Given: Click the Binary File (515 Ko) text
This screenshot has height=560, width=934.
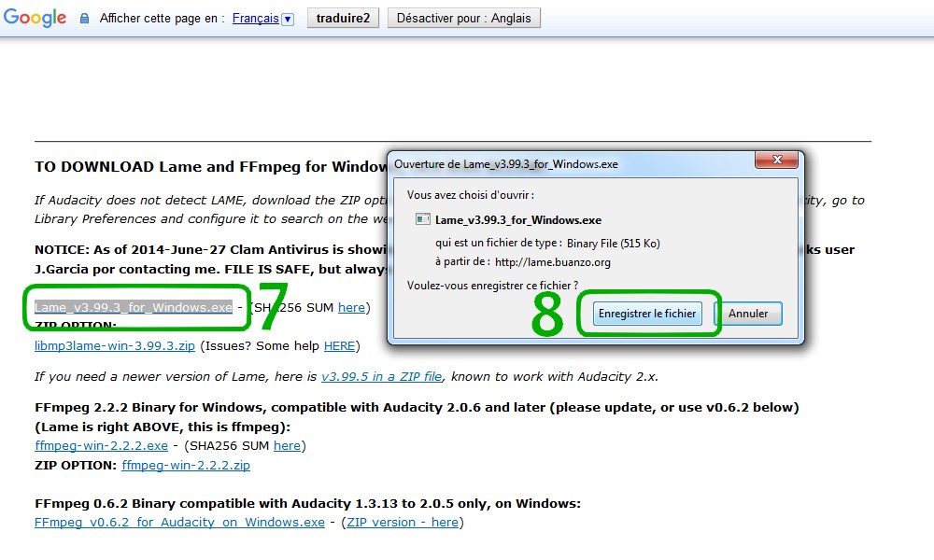Looking at the screenshot, I should 614,244.
